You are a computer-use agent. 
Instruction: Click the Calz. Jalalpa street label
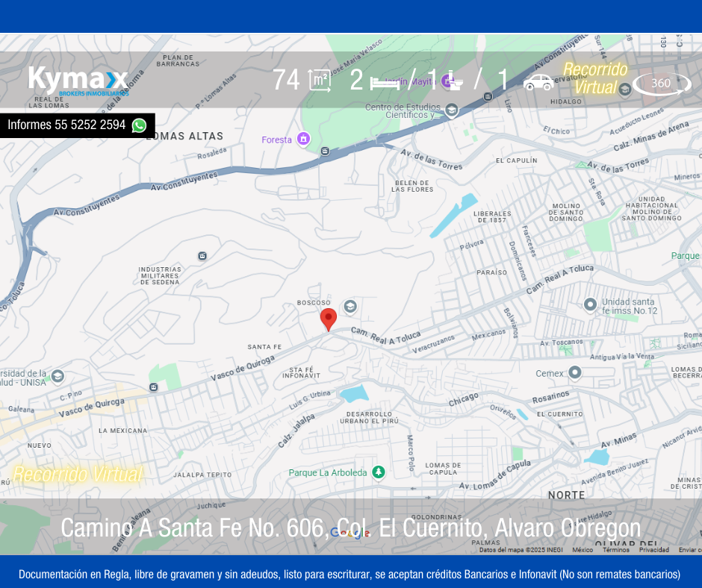coord(296,431)
